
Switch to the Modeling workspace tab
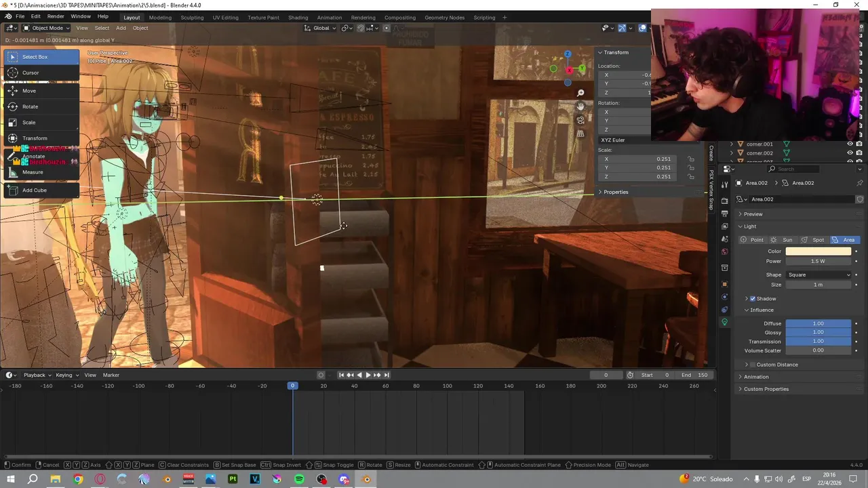point(160,17)
